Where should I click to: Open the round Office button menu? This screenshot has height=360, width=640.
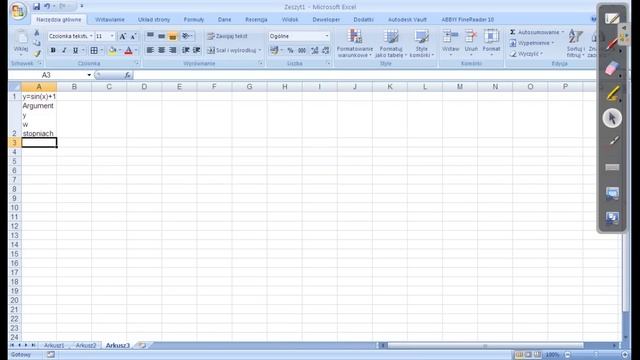click(x=18, y=11)
